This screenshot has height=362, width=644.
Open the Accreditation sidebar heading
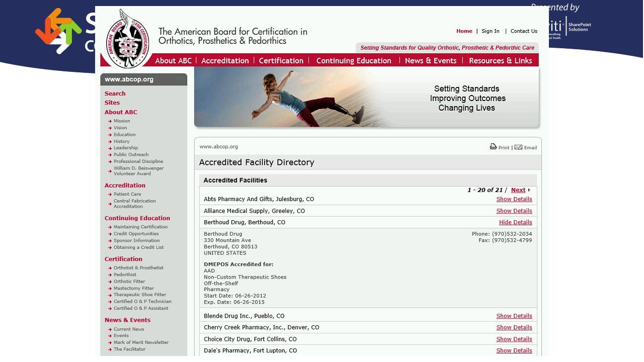pos(125,186)
